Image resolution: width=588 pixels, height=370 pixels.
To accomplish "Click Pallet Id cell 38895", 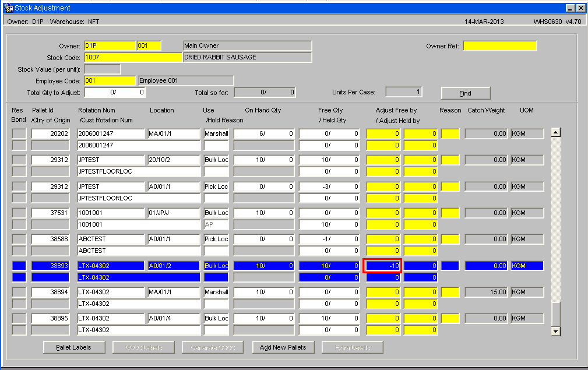I will point(50,318).
